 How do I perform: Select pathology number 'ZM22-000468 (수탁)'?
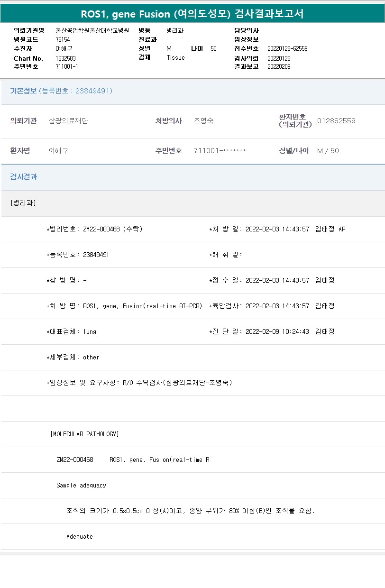[x=112, y=229]
